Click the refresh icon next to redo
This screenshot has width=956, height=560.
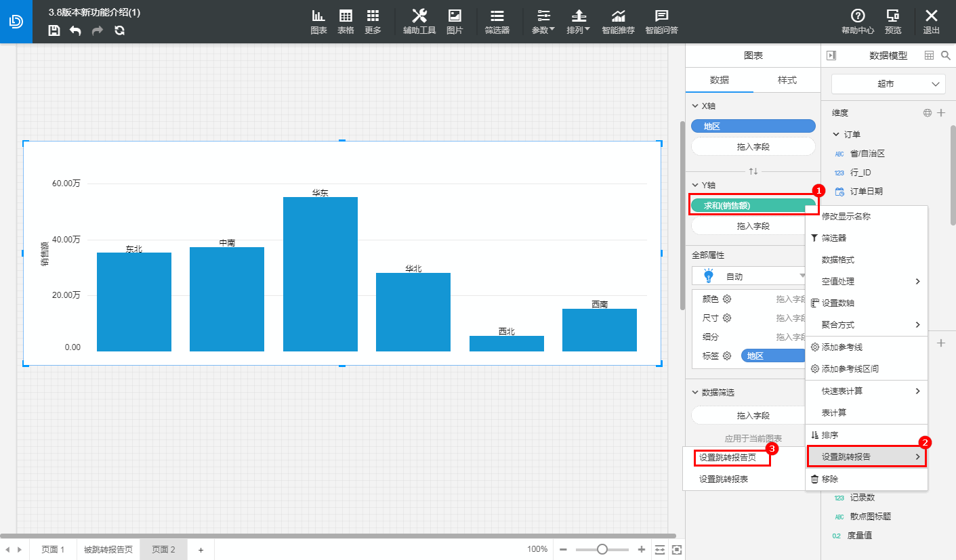(x=120, y=30)
